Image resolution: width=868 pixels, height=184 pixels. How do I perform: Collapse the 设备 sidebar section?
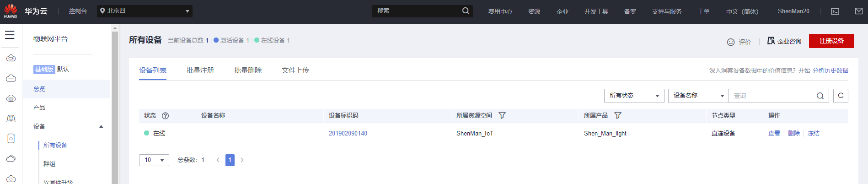tap(101, 127)
